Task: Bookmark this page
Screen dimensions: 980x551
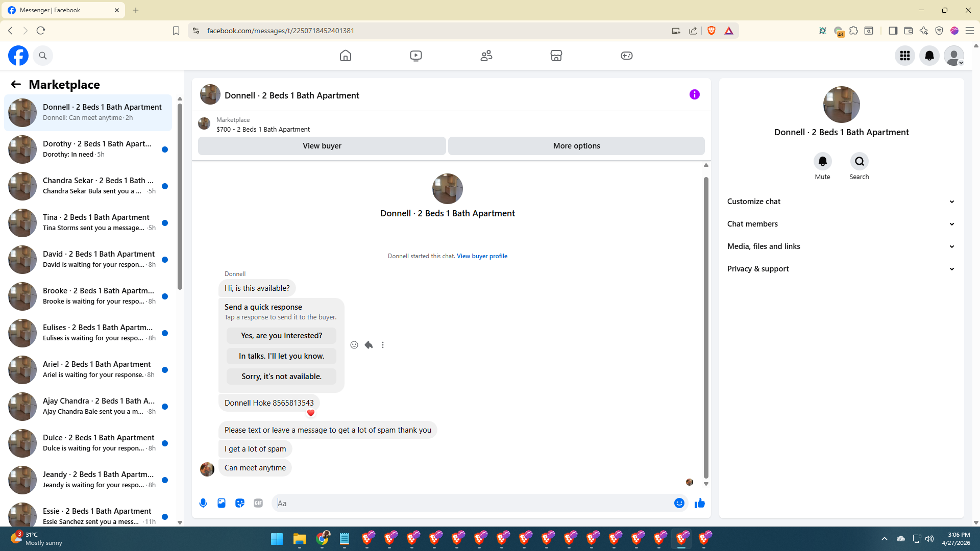Action: [x=176, y=31]
